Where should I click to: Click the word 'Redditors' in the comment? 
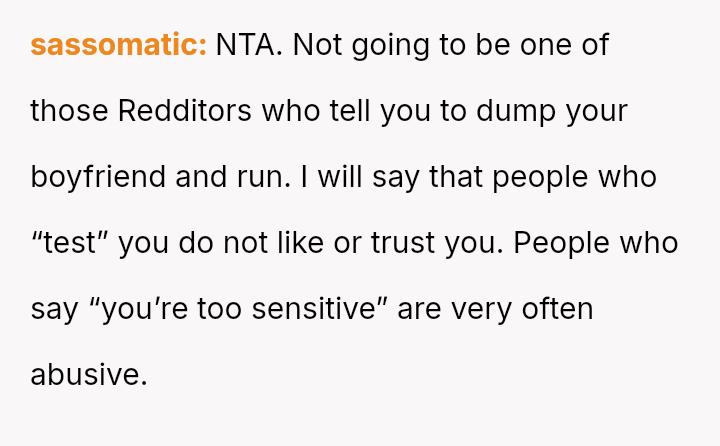[185, 111]
